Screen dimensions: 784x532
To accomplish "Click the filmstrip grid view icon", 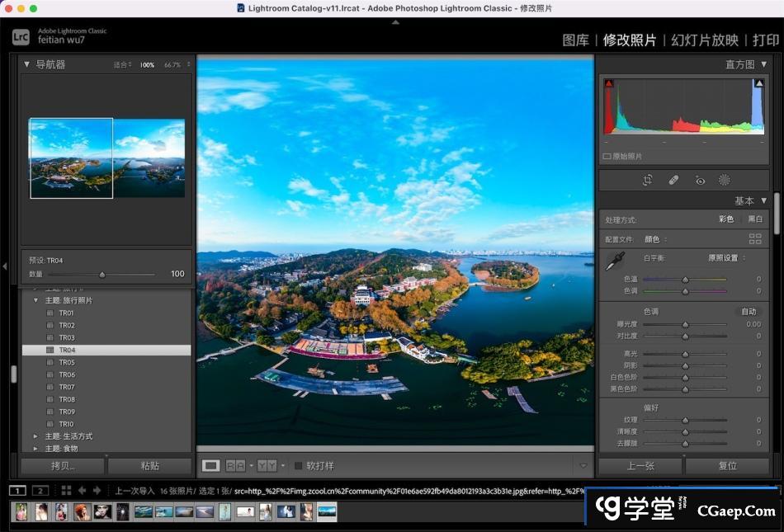I will pyautogui.click(x=66, y=490).
